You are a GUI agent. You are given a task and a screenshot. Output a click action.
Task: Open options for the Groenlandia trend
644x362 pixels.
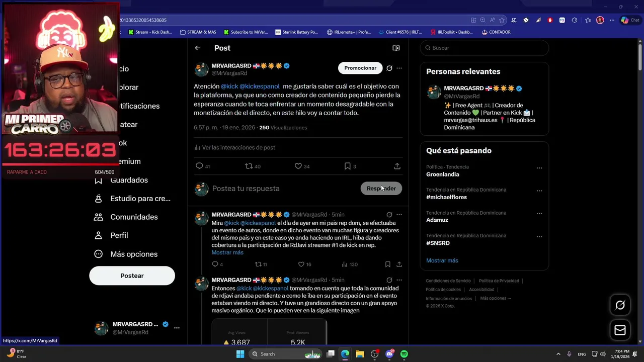point(539,168)
